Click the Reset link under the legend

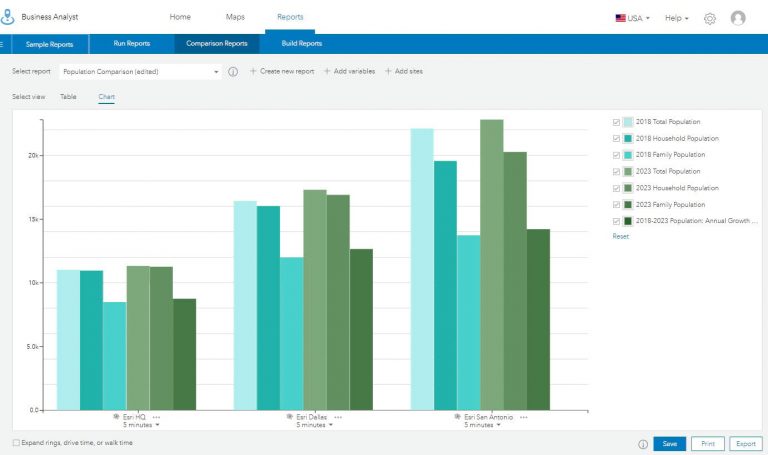click(620, 237)
